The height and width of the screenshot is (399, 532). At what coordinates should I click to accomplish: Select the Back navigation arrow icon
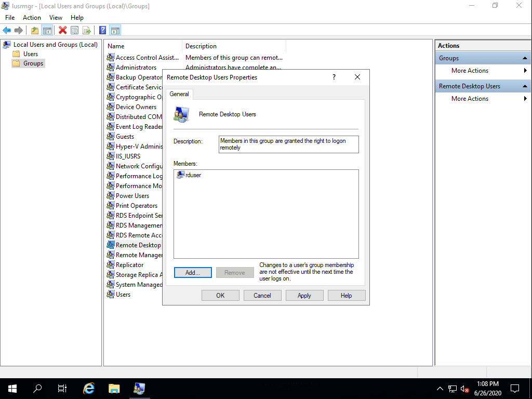tap(7, 30)
